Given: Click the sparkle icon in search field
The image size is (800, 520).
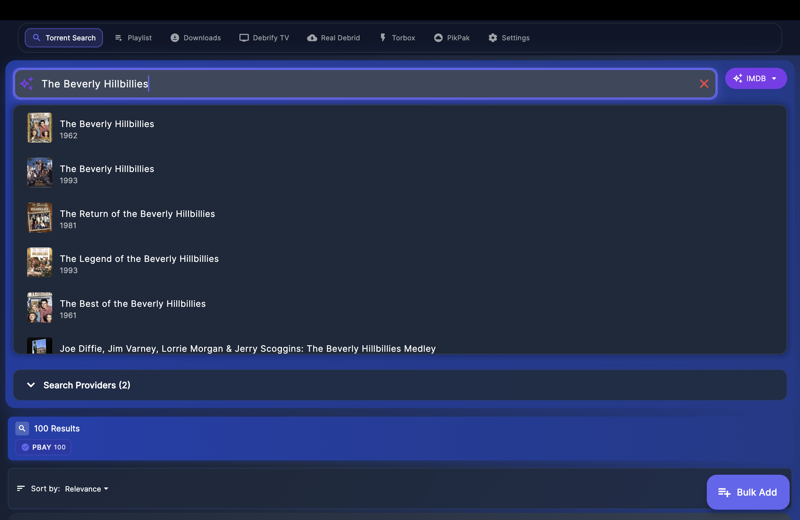Looking at the screenshot, I should click(27, 84).
